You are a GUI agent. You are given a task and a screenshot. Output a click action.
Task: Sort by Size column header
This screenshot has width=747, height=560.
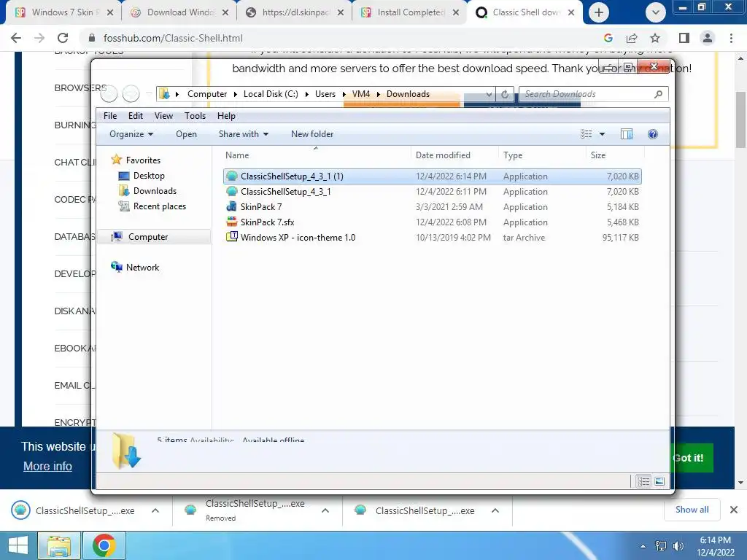[x=614, y=155]
